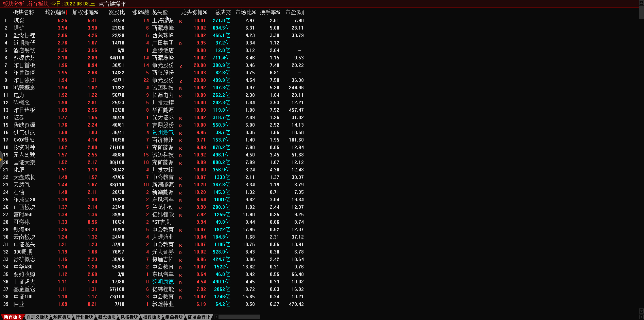The image size is (644, 320).
Task: Sort by 总成交 column header
Action: click(223, 12)
